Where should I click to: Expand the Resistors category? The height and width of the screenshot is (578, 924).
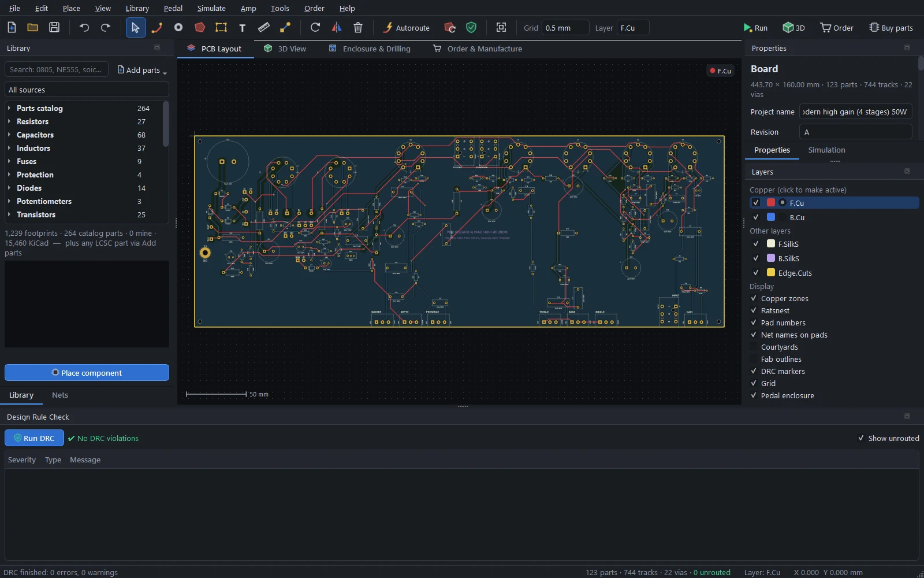(9, 121)
